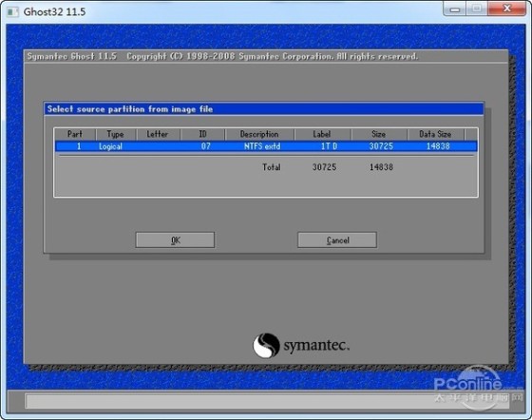The height and width of the screenshot is (420, 532).
Task: Click the Cancel button
Action: pyautogui.click(x=337, y=239)
